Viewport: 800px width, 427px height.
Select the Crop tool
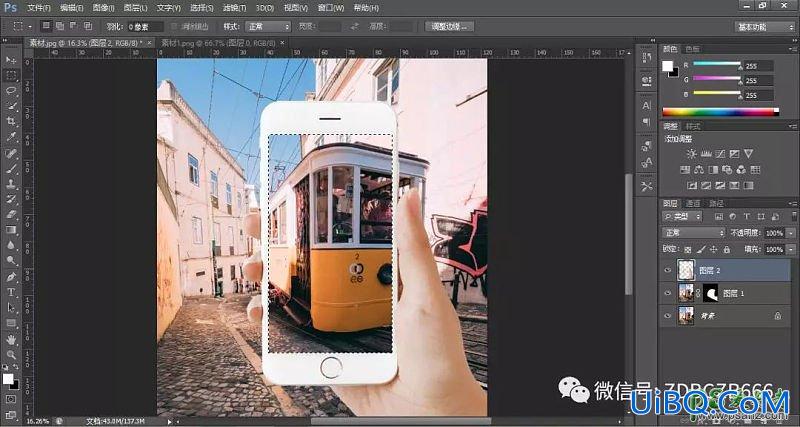click(x=11, y=121)
